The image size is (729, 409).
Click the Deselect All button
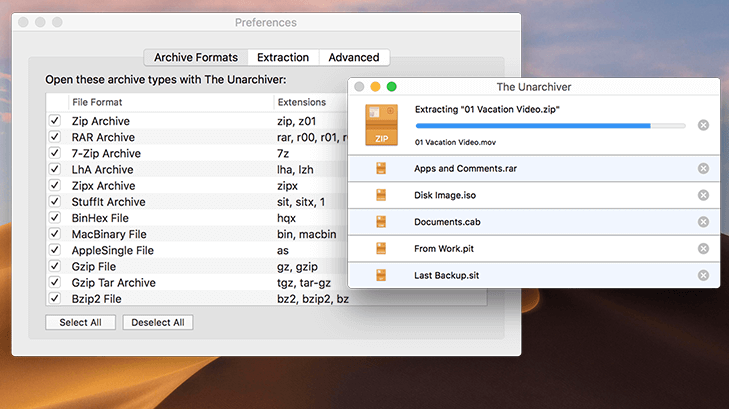pos(158,323)
